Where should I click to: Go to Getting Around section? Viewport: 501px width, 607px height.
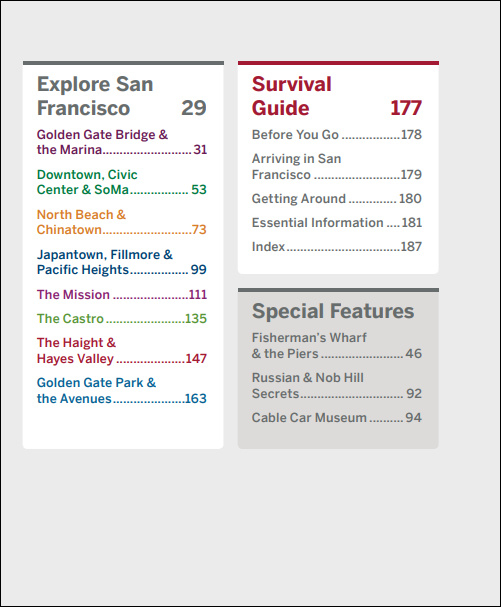pos(336,199)
